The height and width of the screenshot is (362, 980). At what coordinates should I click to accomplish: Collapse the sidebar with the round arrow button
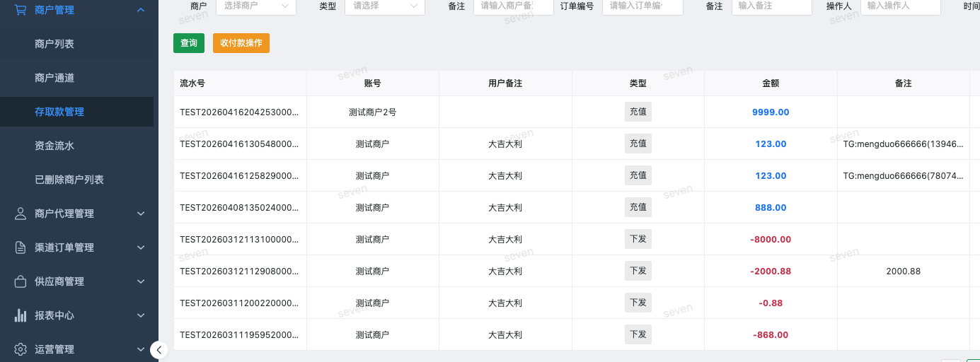click(x=159, y=349)
